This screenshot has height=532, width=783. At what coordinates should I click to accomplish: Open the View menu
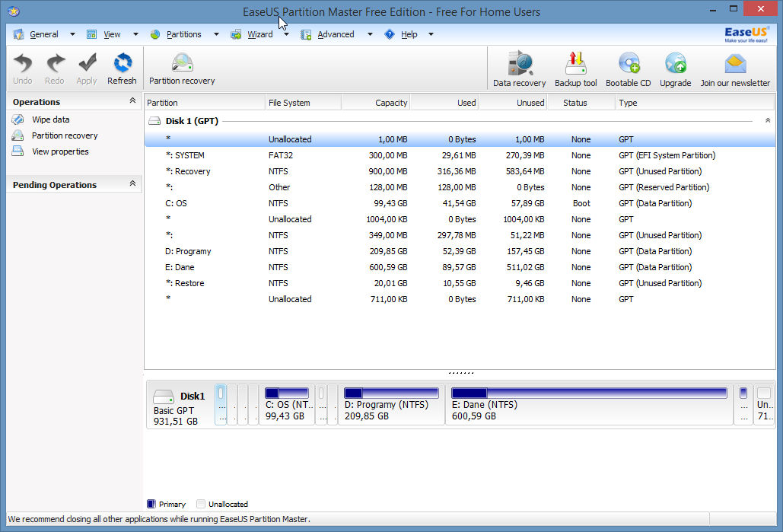(x=112, y=34)
